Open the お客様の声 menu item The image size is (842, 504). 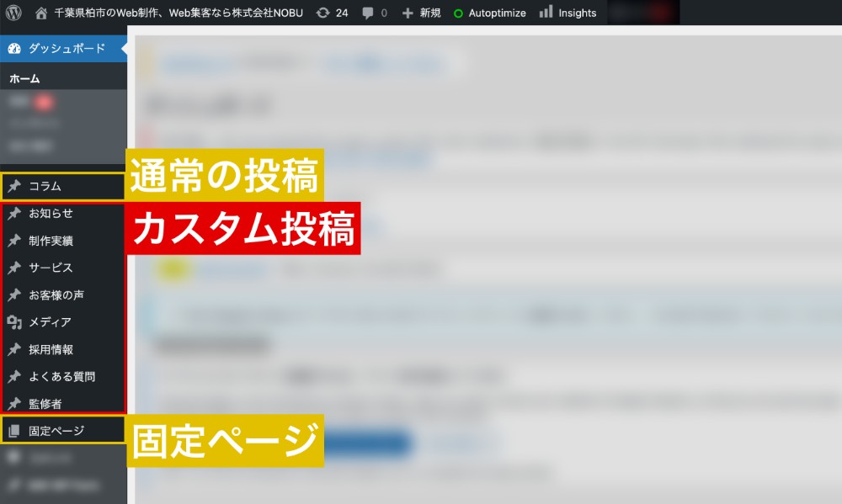(x=56, y=295)
